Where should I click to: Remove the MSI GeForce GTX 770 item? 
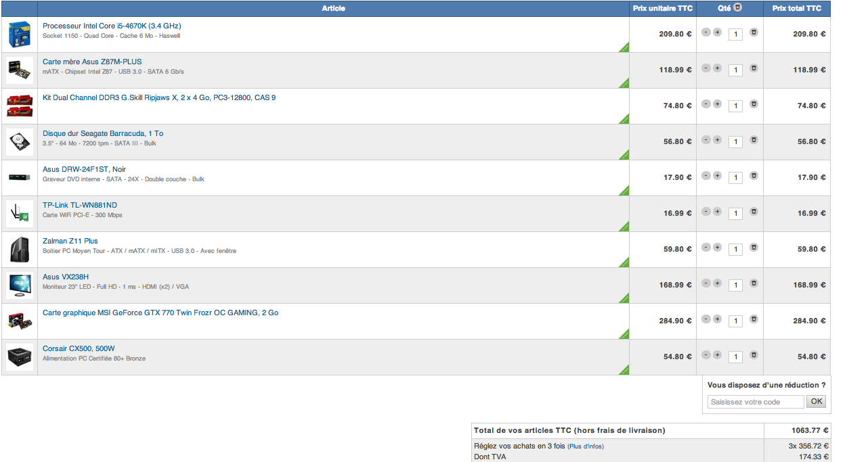pyautogui.click(x=754, y=319)
